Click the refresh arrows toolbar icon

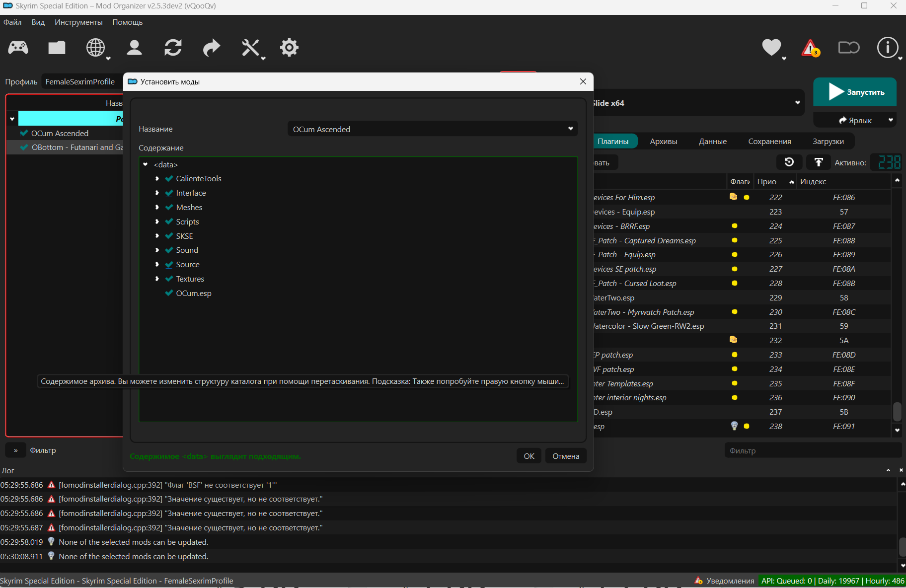(x=173, y=48)
